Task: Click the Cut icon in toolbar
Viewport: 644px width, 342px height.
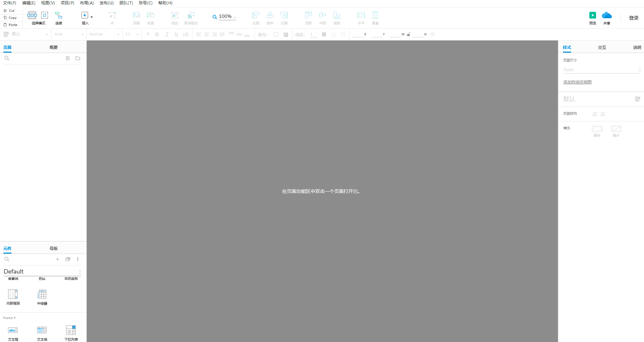Action: pos(5,10)
